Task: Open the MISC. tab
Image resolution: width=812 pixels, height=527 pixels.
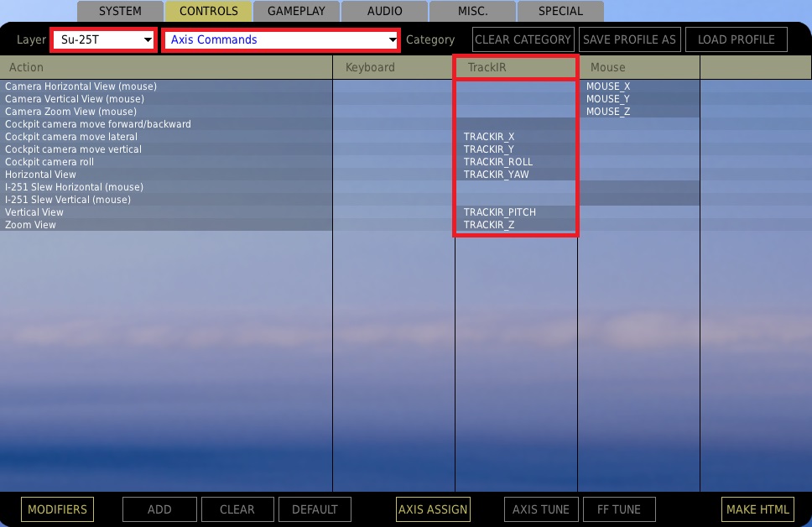Action: point(472,11)
